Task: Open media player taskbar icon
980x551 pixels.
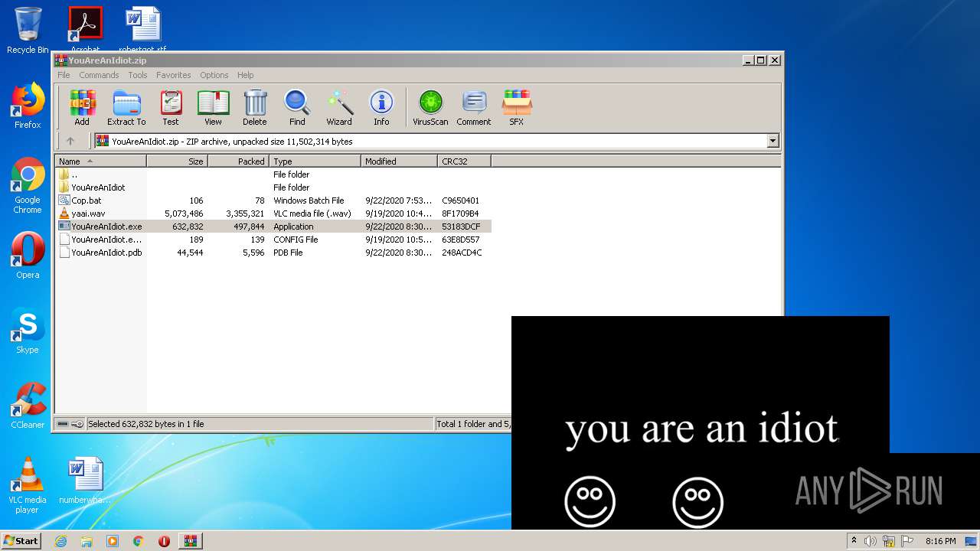Action: pyautogui.click(x=113, y=541)
